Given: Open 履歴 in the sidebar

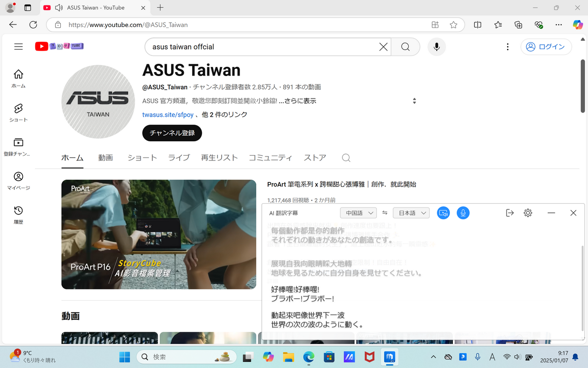Looking at the screenshot, I should point(18,215).
